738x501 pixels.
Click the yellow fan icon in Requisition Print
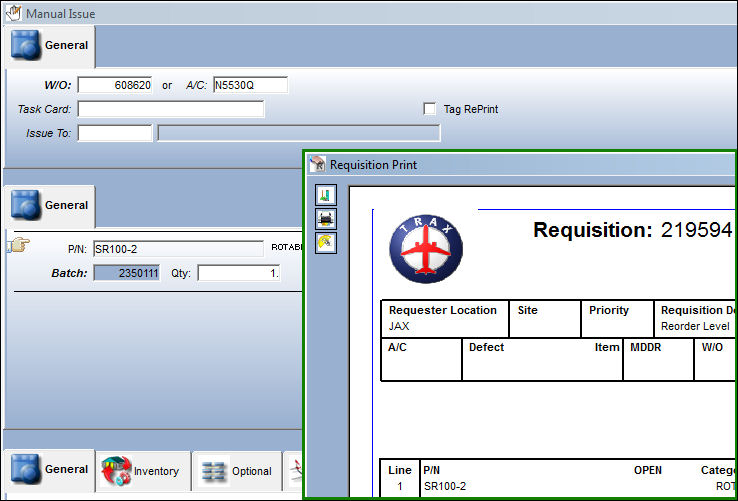click(326, 243)
